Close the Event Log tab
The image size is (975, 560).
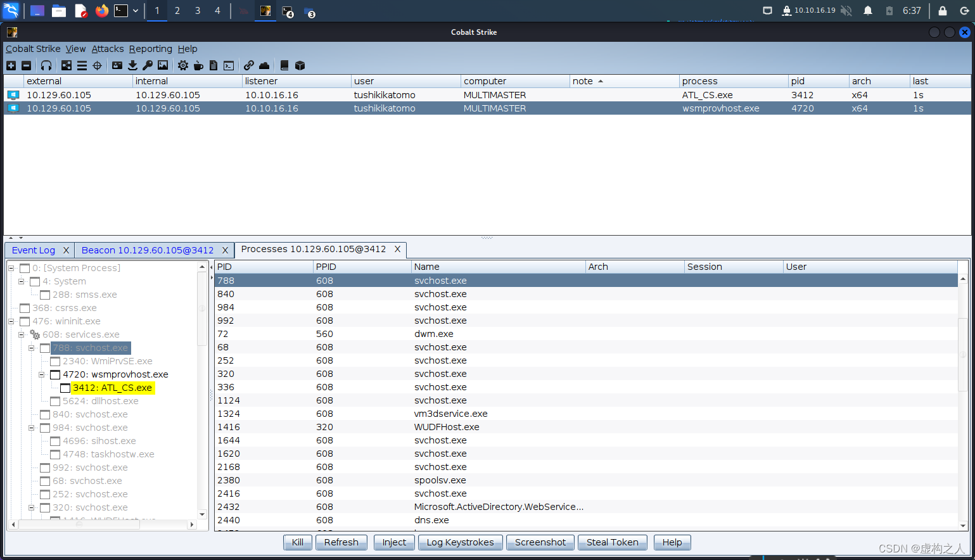66,250
